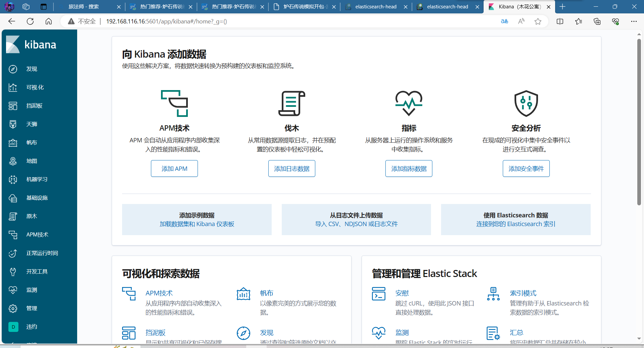Click the Kibana logo in sidebar
Viewport: 644px width, 348px height.
pos(31,45)
